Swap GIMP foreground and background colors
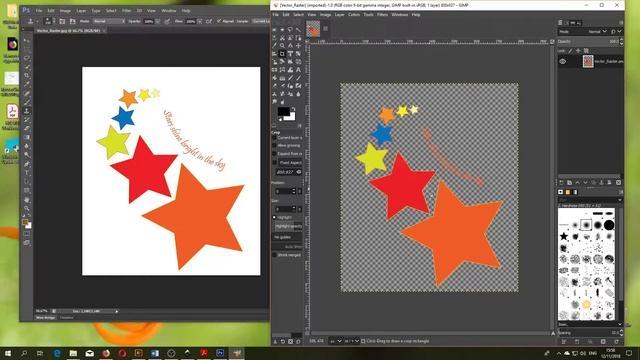 293,109
